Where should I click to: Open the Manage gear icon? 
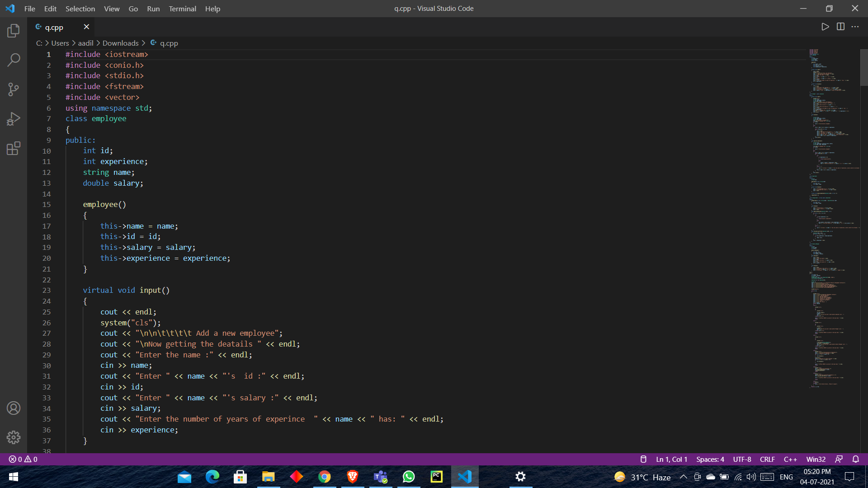tap(14, 437)
